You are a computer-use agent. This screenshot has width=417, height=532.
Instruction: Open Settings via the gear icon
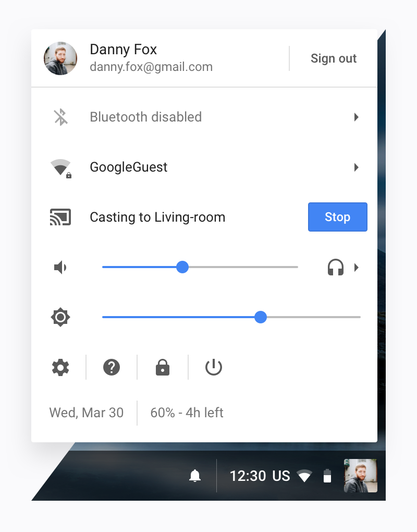60,368
